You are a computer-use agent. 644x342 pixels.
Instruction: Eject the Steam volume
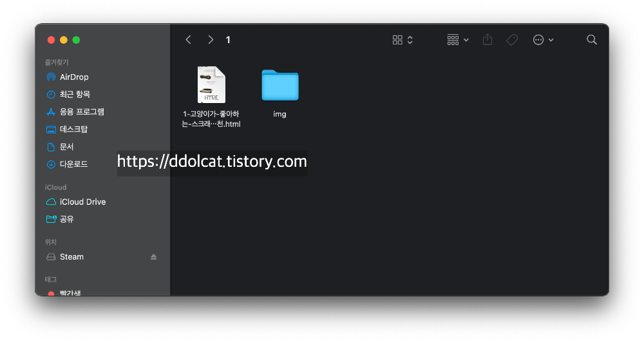coord(153,257)
